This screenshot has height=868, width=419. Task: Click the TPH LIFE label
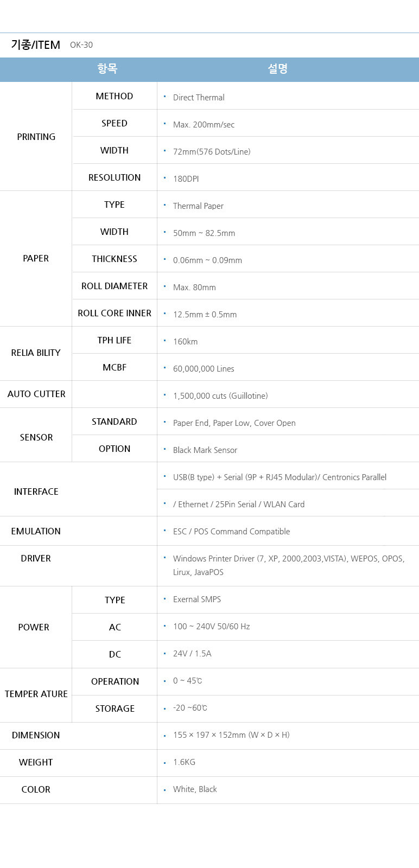click(x=115, y=340)
